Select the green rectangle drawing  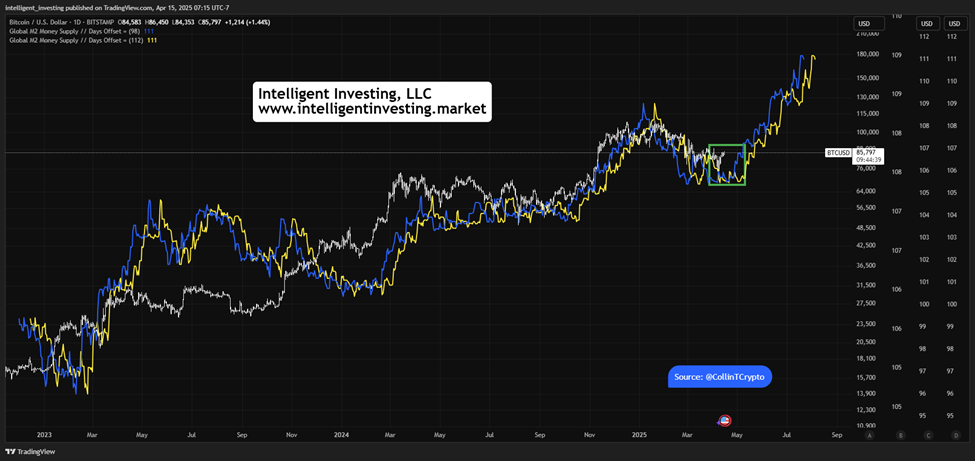pos(727,165)
